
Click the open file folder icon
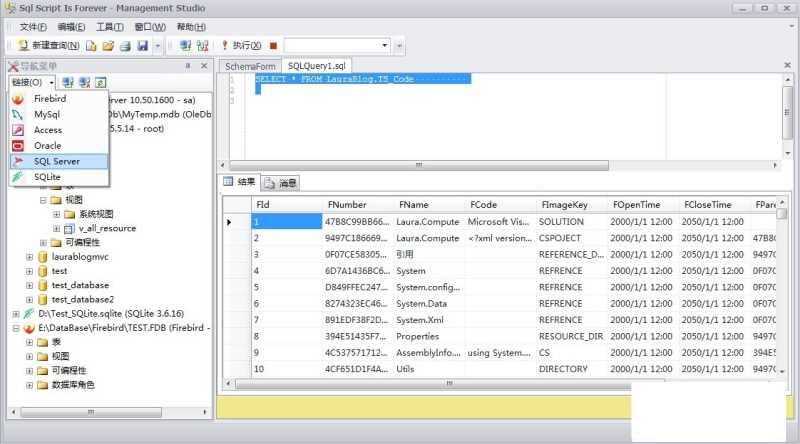[x=108, y=46]
